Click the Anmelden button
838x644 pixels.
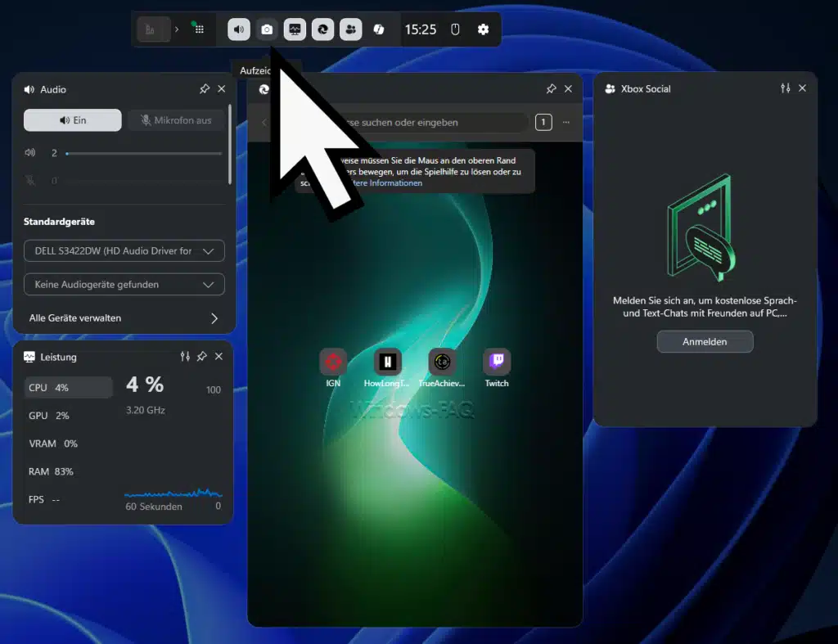[x=705, y=341]
